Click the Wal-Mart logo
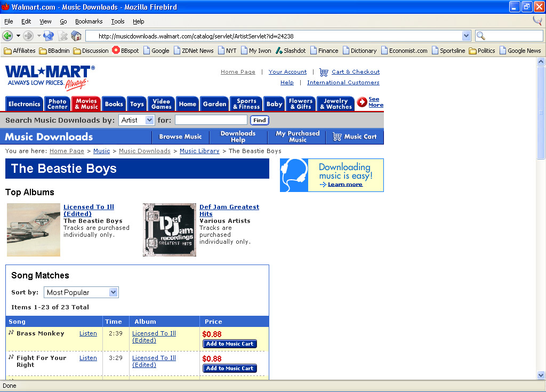The image size is (546, 392). (50, 77)
